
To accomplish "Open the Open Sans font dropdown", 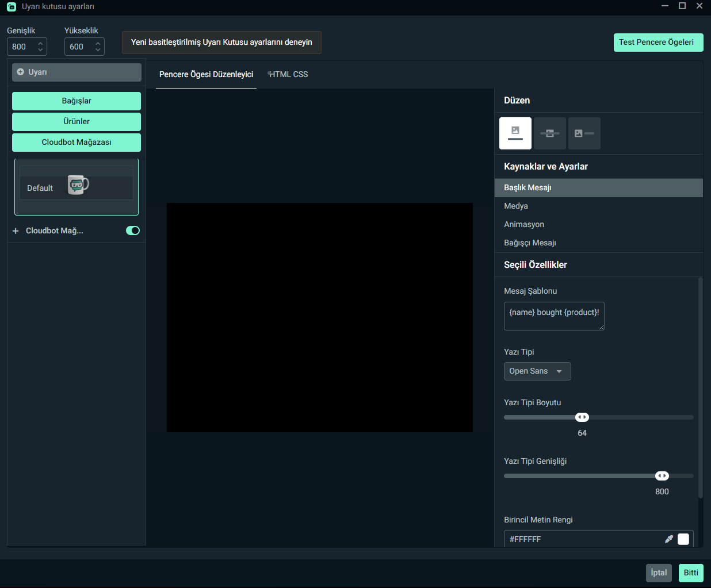I will tap(537, 371).
